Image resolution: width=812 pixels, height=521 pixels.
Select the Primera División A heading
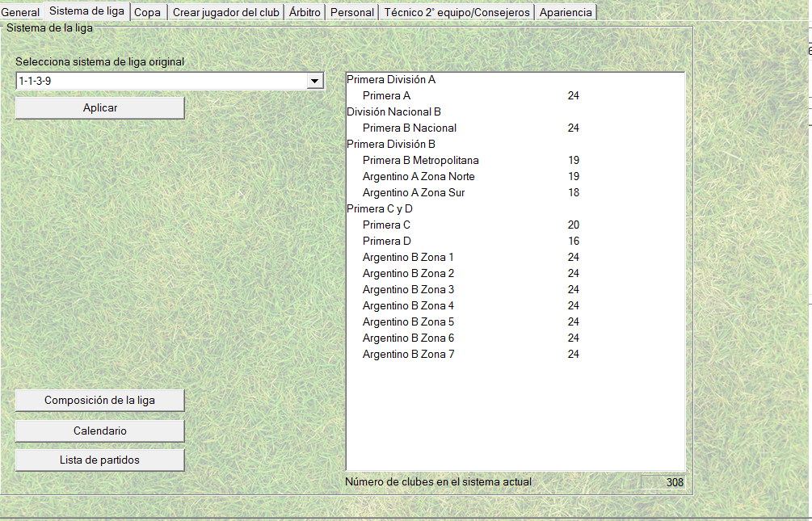pos(391,79)
